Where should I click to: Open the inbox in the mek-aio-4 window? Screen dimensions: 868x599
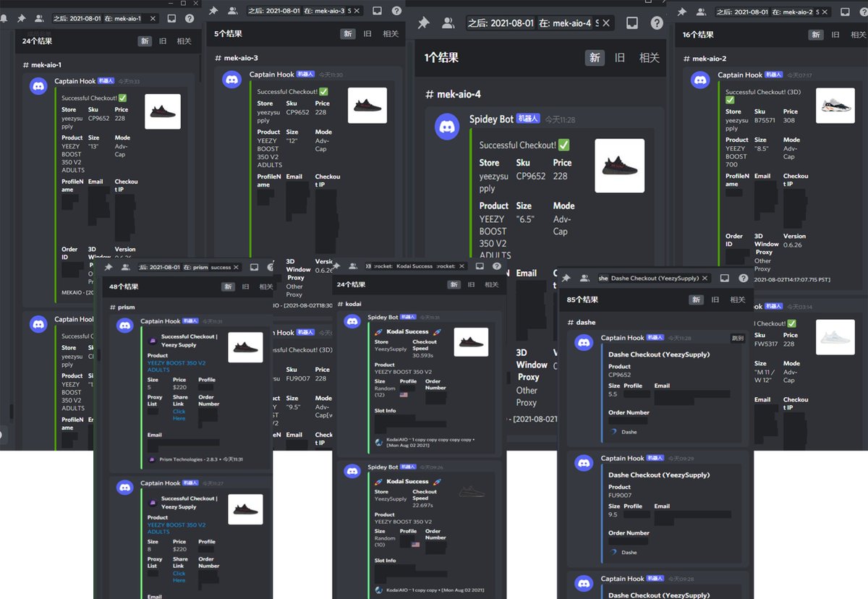pos(631,23)
